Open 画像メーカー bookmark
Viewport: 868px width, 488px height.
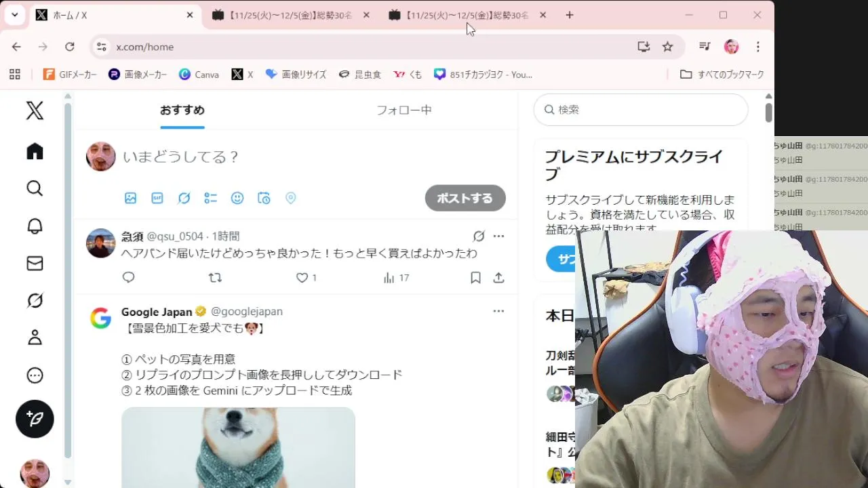point(138,75)
